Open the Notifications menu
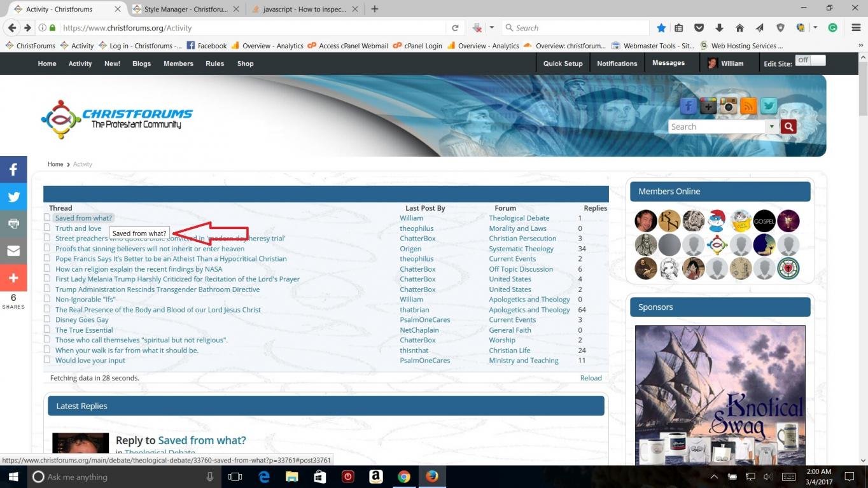The image size is (868, 488). click(x=617, y=64)
